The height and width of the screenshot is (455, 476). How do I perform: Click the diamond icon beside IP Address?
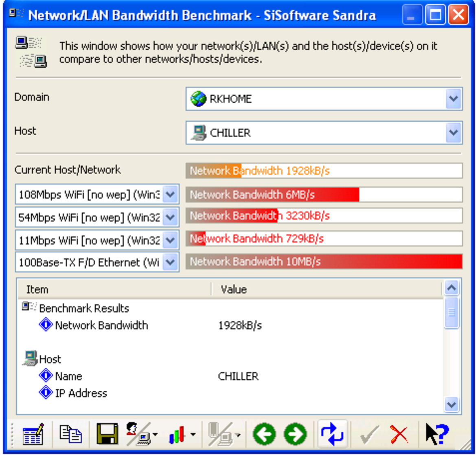46,392
